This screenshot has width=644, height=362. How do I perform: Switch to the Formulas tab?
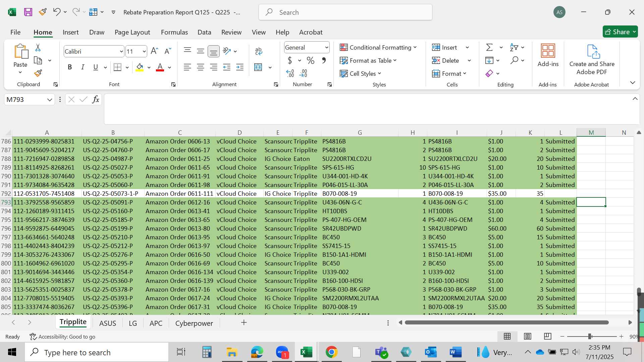click(174, 32)
